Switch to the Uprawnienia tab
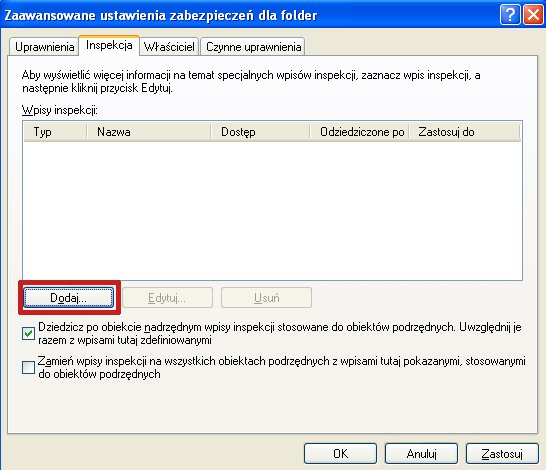This screenshot has width=546, height=470. [44, 47]
